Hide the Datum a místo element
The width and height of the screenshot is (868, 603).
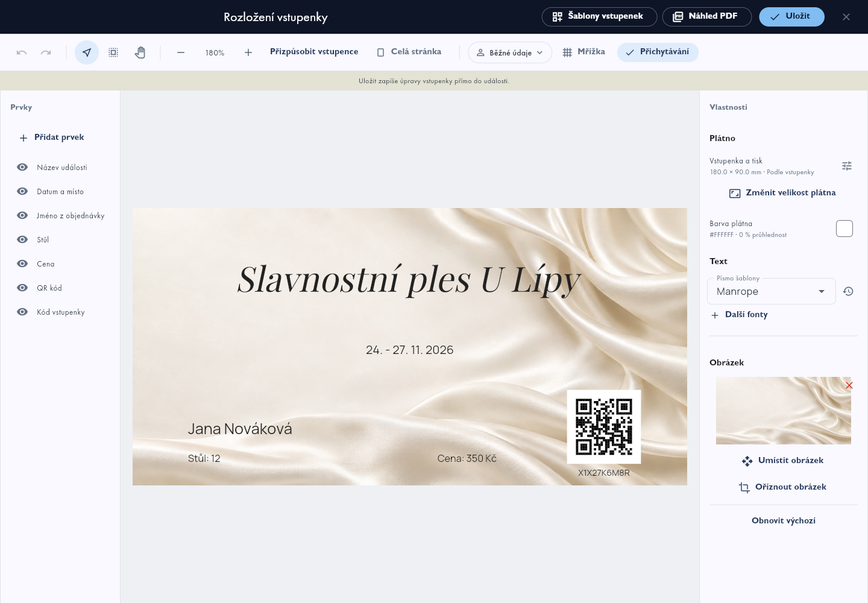click(x=22, y=191)
